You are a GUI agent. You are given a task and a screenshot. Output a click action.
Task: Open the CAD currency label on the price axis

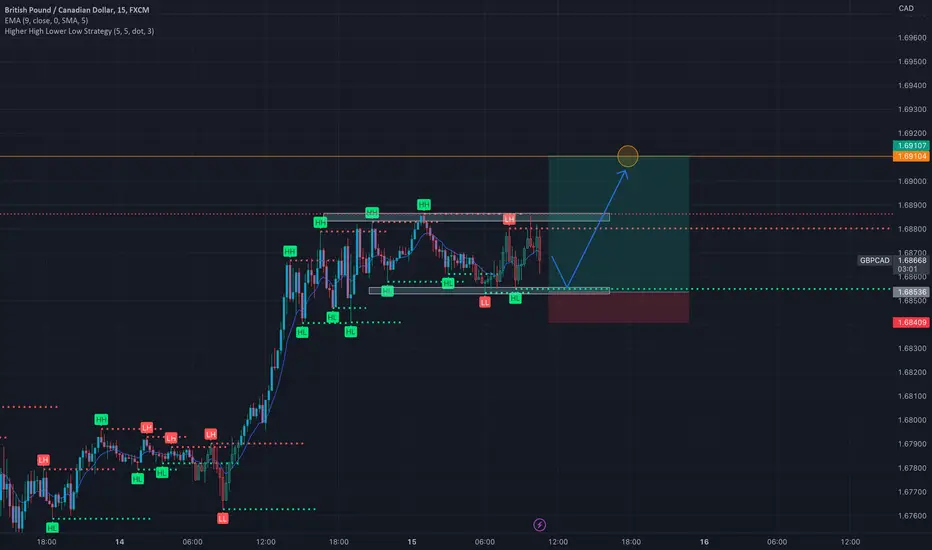click(906, 8)
